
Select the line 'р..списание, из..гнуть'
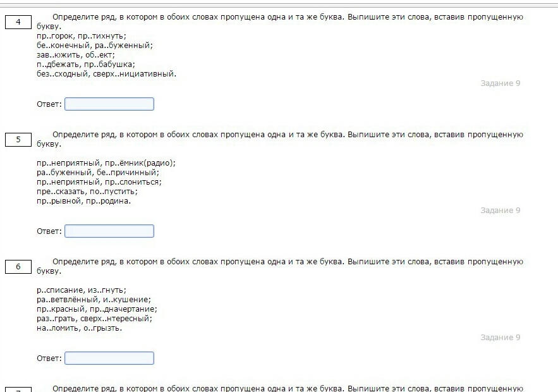(82, 290)
